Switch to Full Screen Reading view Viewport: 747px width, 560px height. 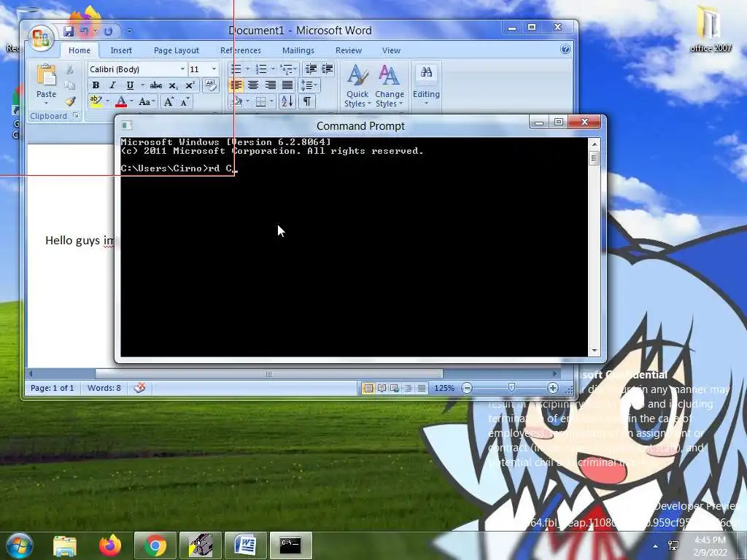click(382, 388)
